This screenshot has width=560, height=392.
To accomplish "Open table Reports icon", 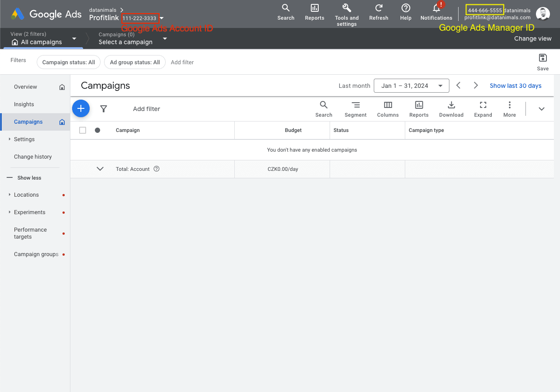I will (x=419, y=109).
